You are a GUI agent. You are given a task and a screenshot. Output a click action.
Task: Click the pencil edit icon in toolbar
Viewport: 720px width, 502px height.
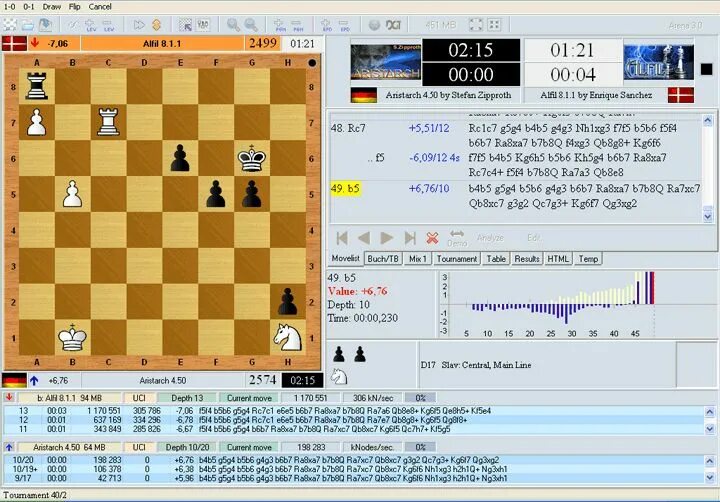click(73, 24)
